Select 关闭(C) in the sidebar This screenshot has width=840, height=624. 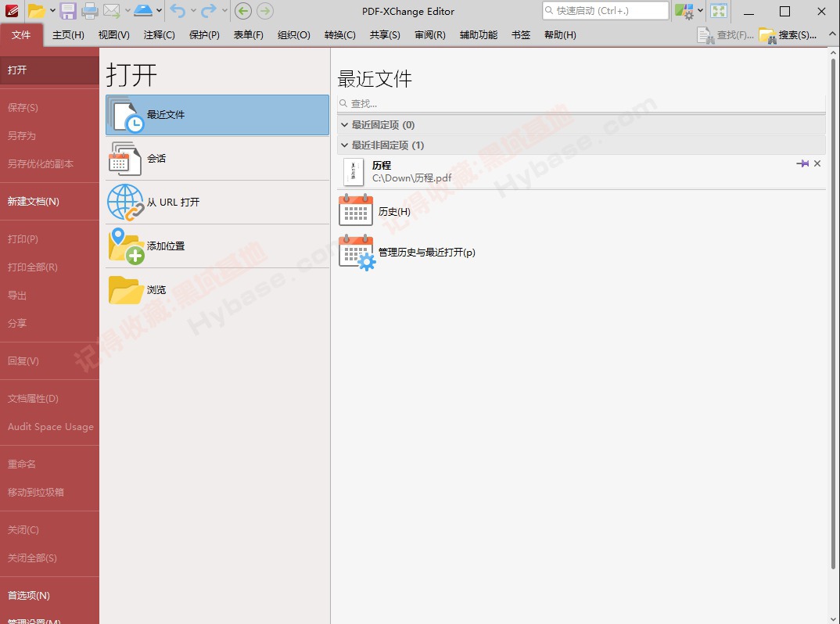click(x=49, y=529)
